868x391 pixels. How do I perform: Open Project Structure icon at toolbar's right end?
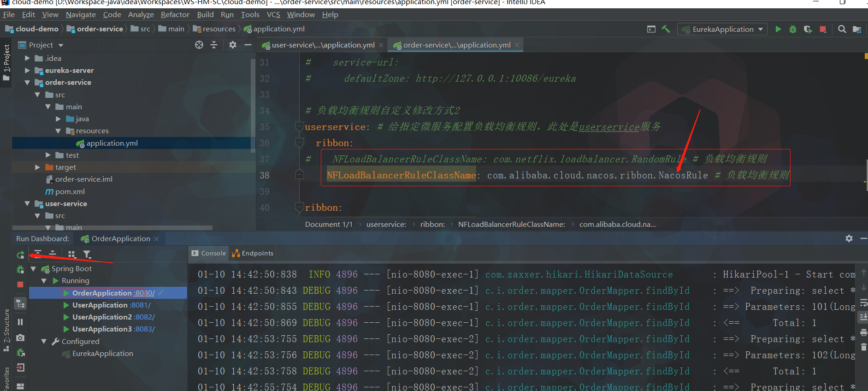(857, 29)
